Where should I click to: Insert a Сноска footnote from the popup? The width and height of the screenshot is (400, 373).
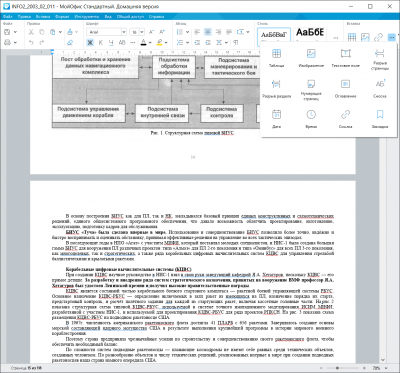click(380, 88)
